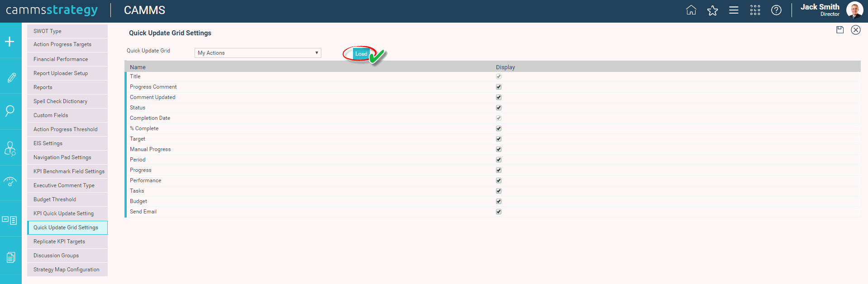Open the home page icon
The image size is (868, 284).
(691, 10)
